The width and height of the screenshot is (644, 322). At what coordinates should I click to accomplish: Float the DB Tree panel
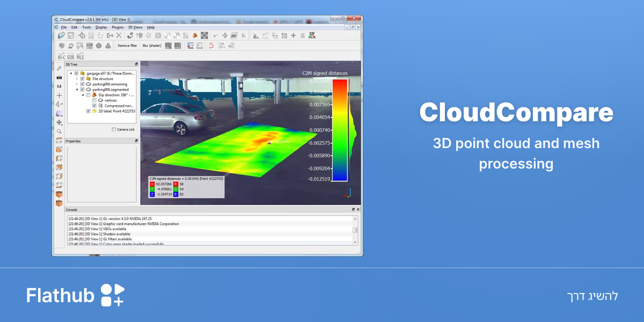(136, 64)
